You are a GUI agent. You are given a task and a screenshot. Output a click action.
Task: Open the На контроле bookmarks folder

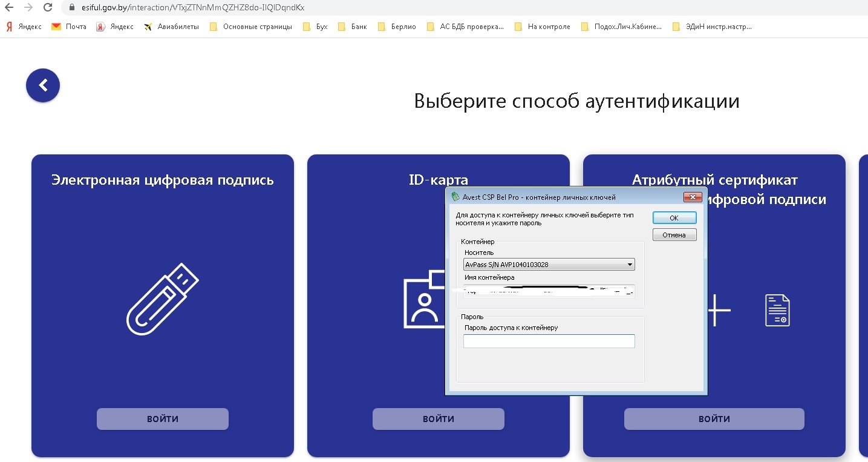pos(542,27)
